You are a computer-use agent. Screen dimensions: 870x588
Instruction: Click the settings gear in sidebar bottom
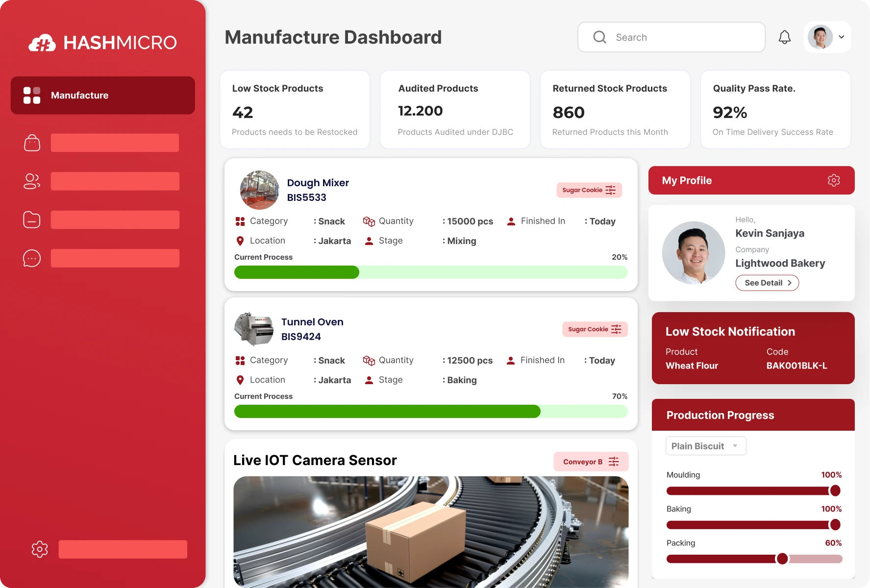pos(40,549)
